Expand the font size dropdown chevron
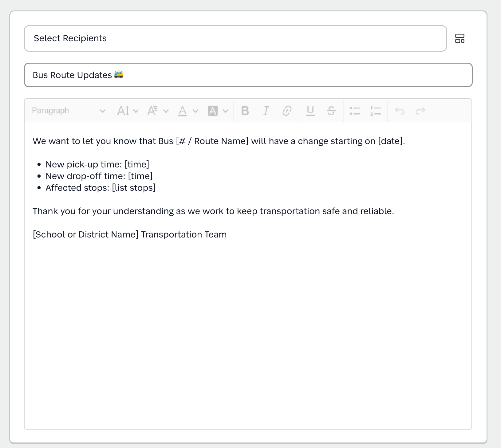Viewport: 501px width, 448px height. 136,111
